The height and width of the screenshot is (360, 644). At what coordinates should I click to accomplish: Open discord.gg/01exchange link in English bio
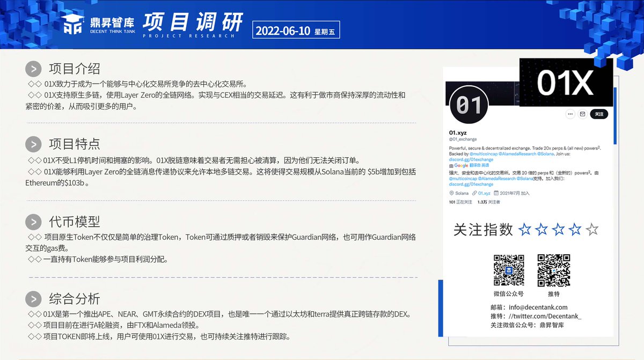click(x=471, y=159)
